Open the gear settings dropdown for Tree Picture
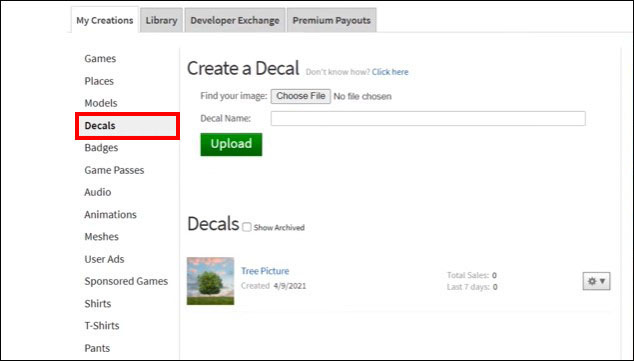The image size is (634, 361). [596, 281]
